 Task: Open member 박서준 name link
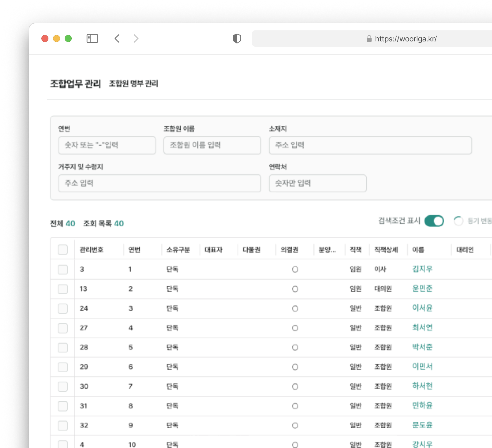coord(422,347)
